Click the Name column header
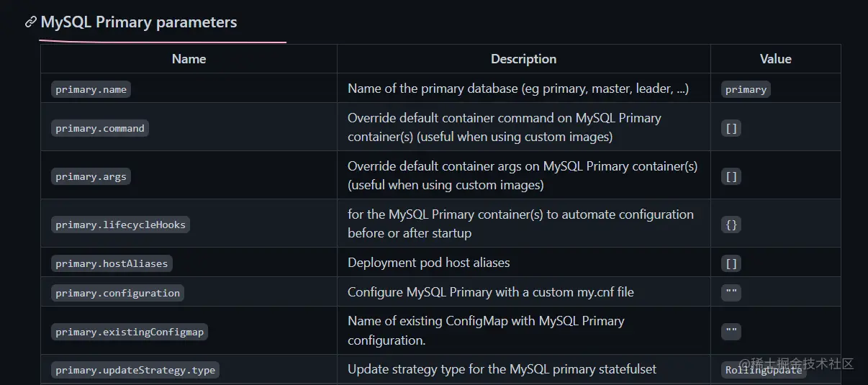Screen dimensions: 868x385 tap(189, 59)
